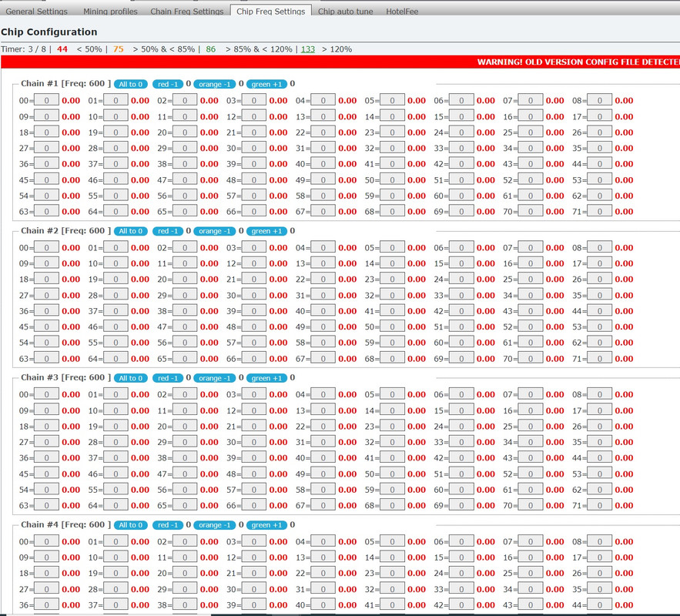Click orange -1 button in Chain #2

[x=215, y=231]
